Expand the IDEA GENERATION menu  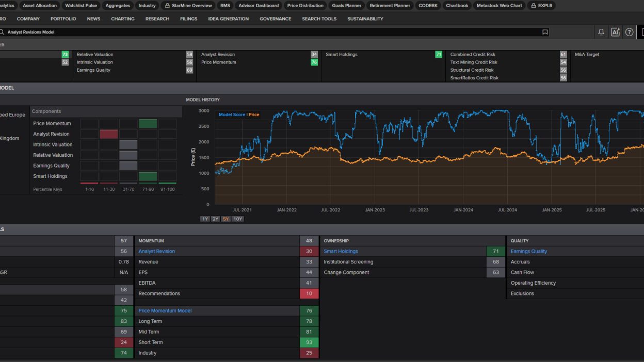pyautogui.click(x=228, y=19)
